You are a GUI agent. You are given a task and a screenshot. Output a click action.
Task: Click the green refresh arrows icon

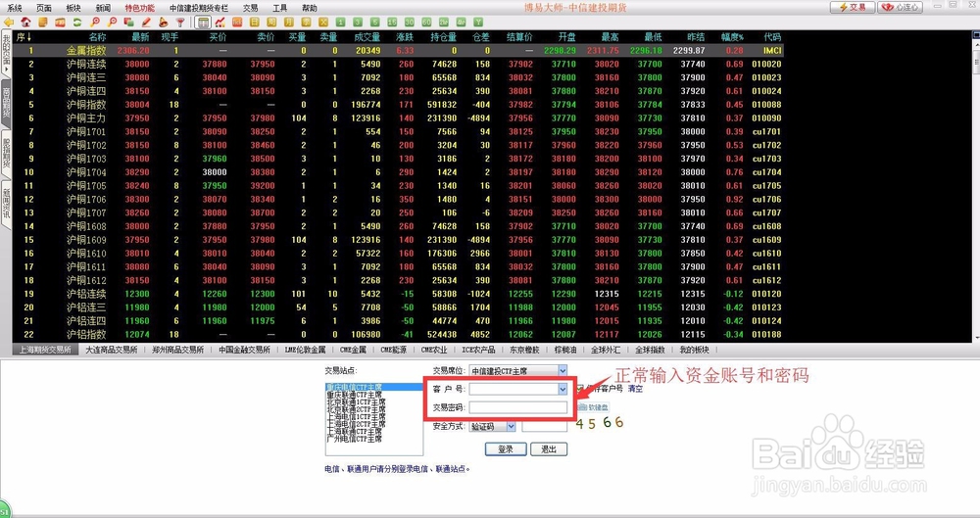click(76, 23)
